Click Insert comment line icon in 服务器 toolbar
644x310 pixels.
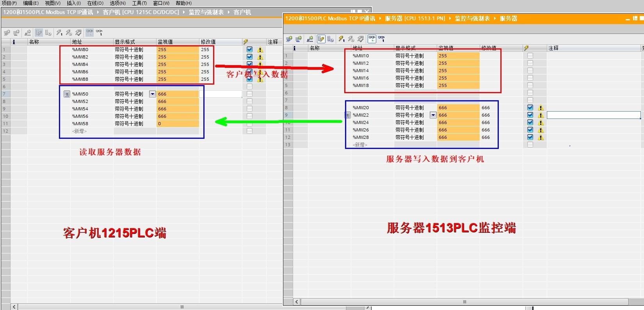(x=310, y=39)
